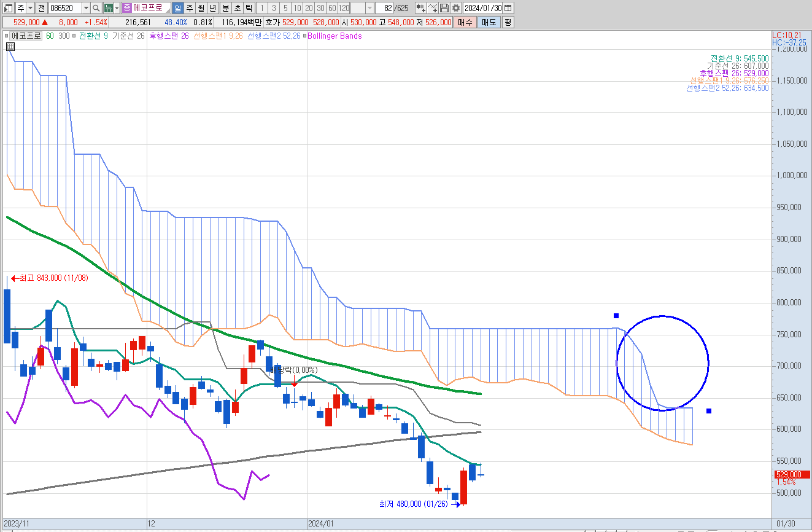Image resolution: width=812 pixels, height=532 pixels.
Task: Choose interval 20
Action: [309, 8]
